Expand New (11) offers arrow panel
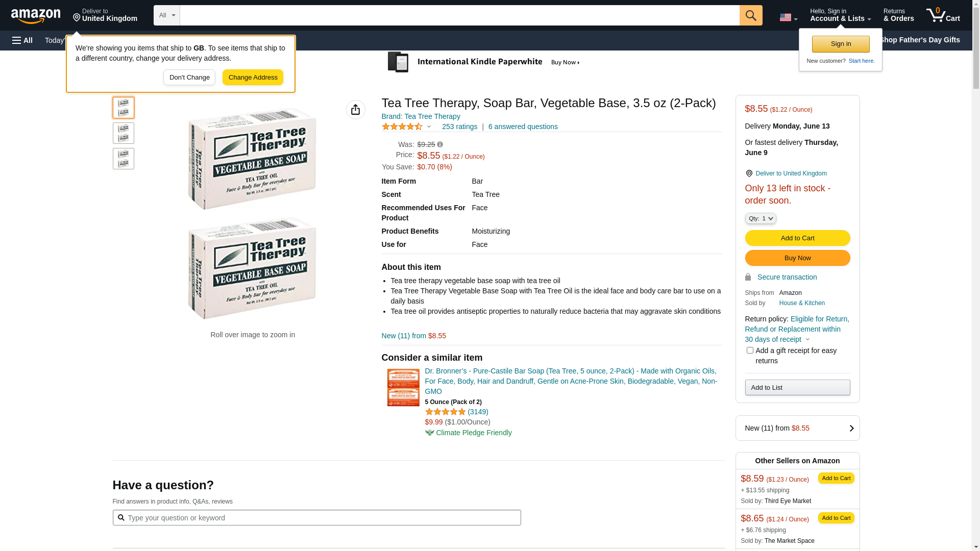The height and width of the screenshot is (551, 980). (x=851, y=429)
